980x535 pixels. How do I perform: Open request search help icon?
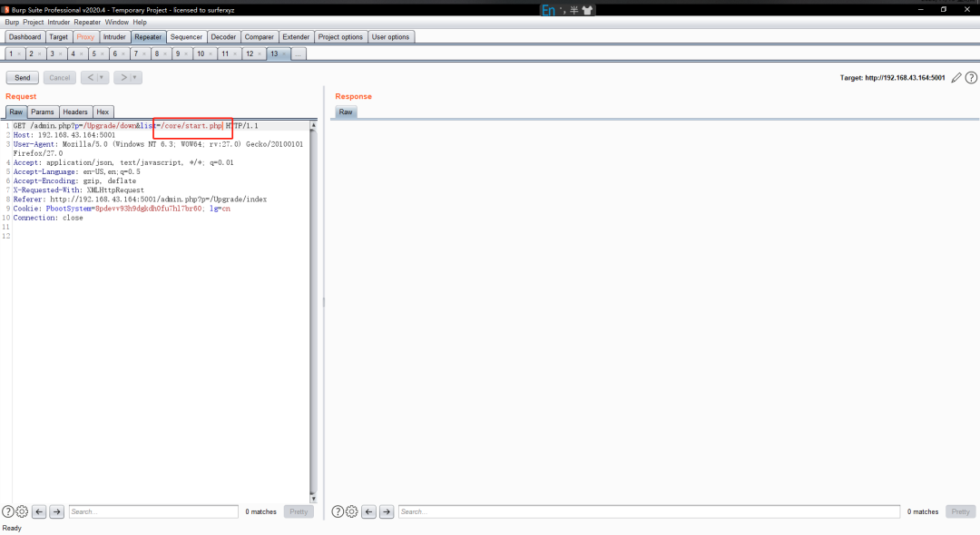7,511
